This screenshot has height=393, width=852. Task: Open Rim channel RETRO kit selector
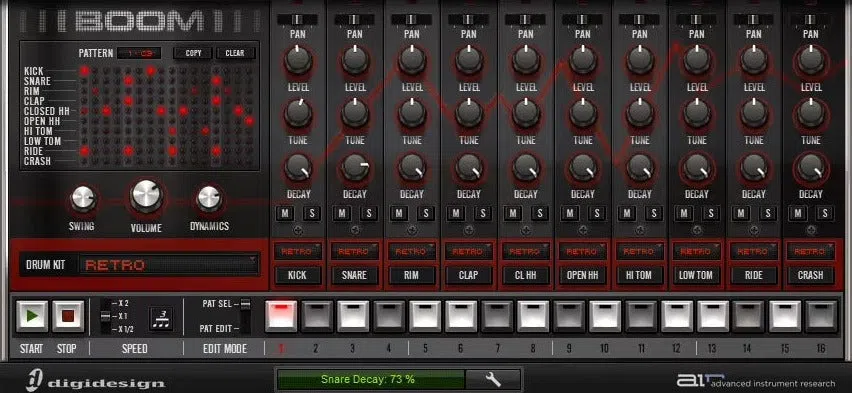pyautogui.click(x=411, y=252)
